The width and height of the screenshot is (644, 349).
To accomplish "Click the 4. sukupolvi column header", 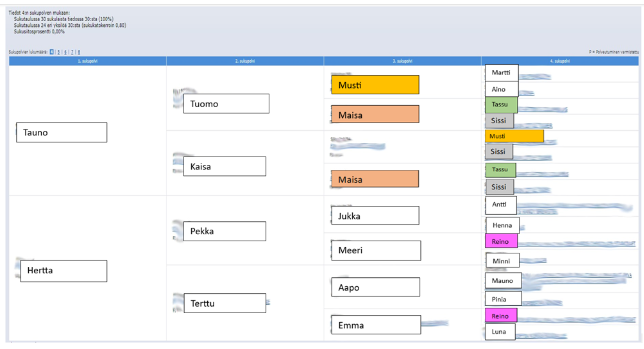I will (560, 61).
